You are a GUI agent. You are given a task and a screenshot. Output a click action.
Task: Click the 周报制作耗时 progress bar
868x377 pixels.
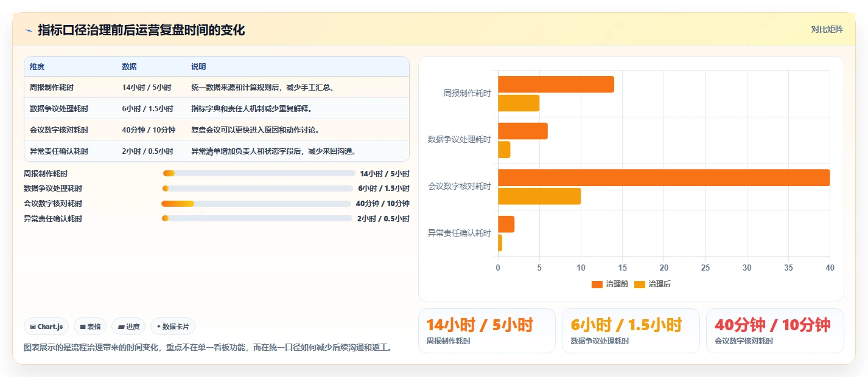point(259,173)
